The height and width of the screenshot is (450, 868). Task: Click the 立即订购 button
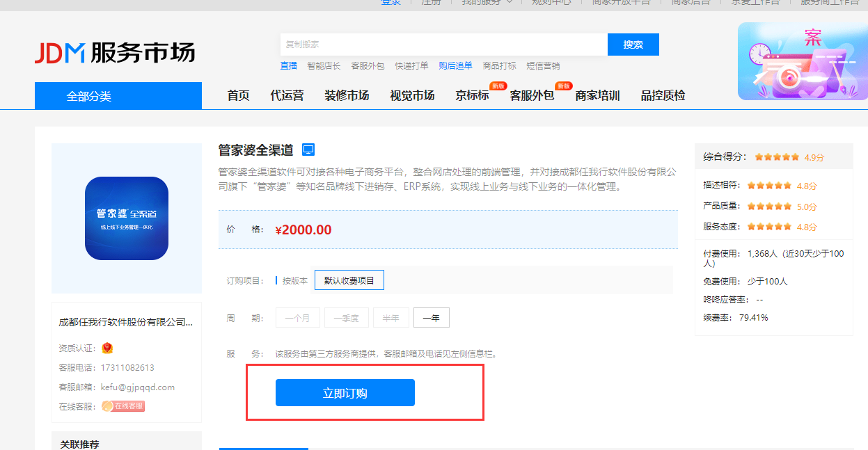coord(345,393)
